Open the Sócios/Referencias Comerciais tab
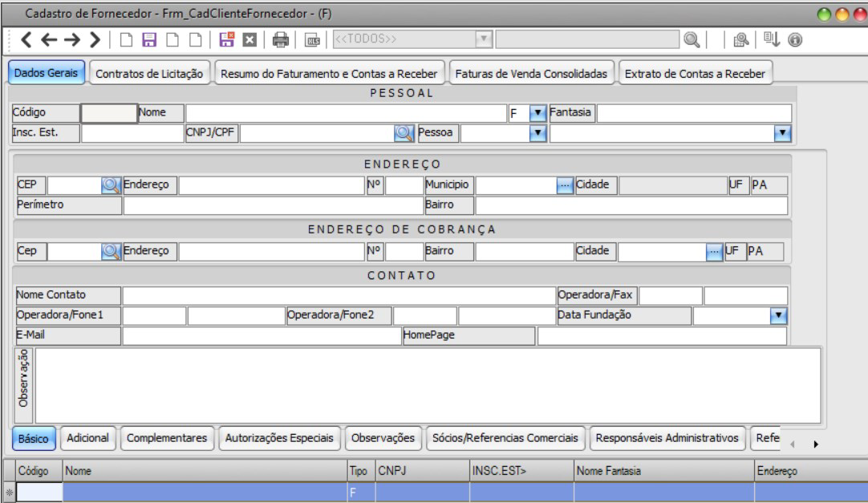This screenshot has height=503, width=868. [x=505, y=438]
